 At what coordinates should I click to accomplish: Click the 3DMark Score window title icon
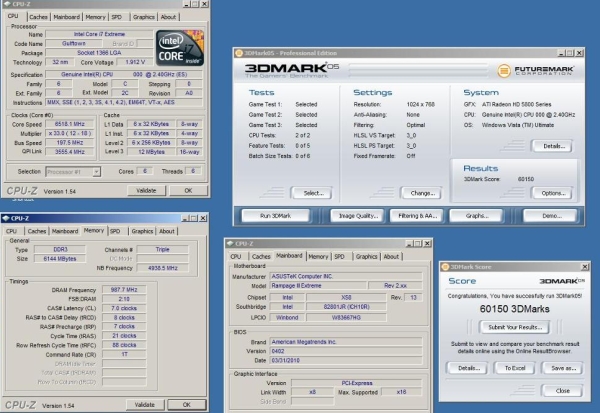[445, 267]
